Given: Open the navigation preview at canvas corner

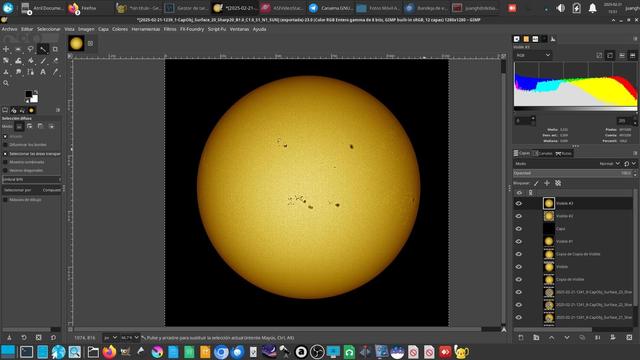Looking at the screenshot, I should click(504, 329).
